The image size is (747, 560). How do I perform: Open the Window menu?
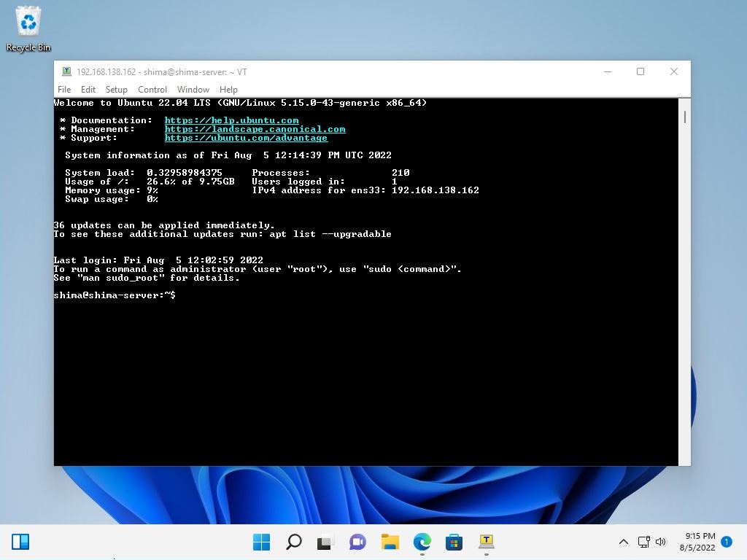tap(193, 90)
